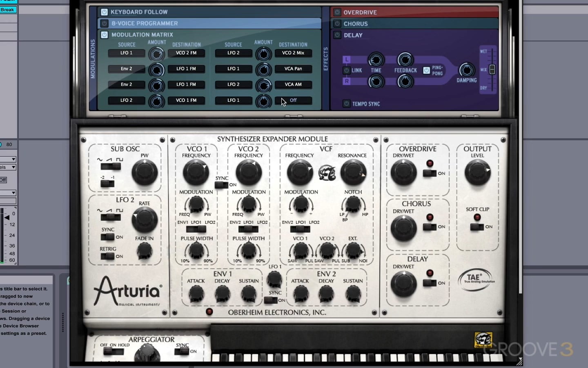The image size is (588, 368).
Task: Click the VCF Resonance knob
Action: [x=353, y=172]
